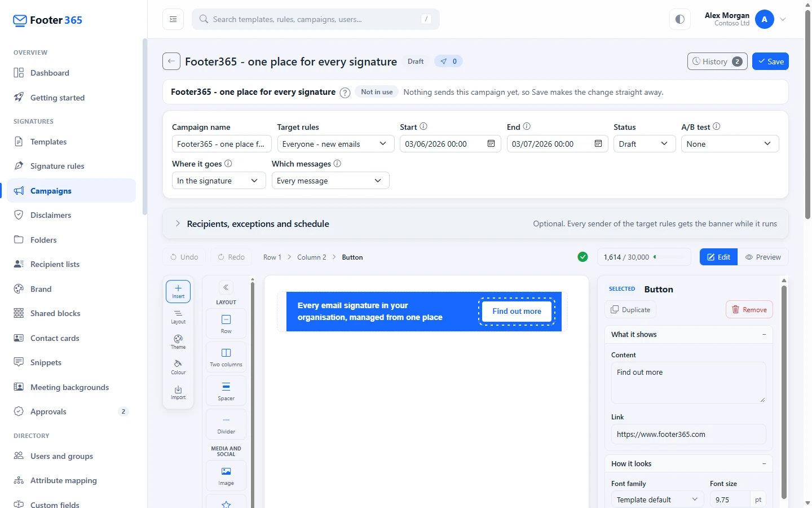The height and width of the screenshot is (508, 812).
Task: Edit the Font size value
Action: [x=730, y=500]
